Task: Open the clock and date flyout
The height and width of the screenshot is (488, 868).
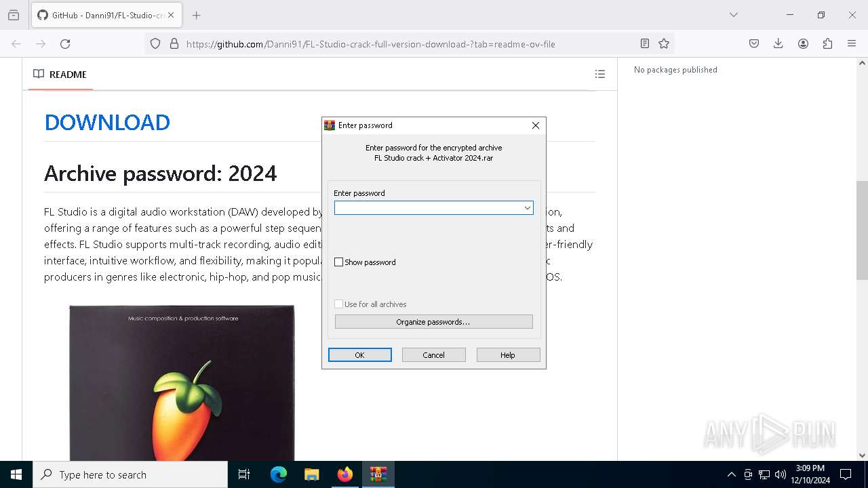Action: pos(810,474)
